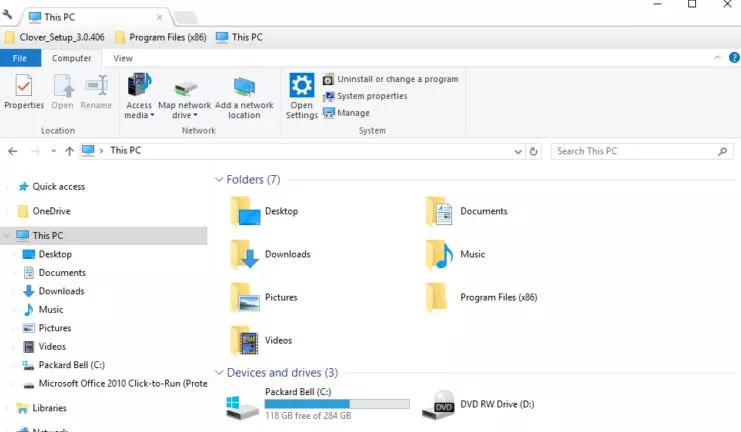The width and height of the screenshot is (741, 432).
Task: Switch to the Computer ribbon tab
Action: point(71,58)
